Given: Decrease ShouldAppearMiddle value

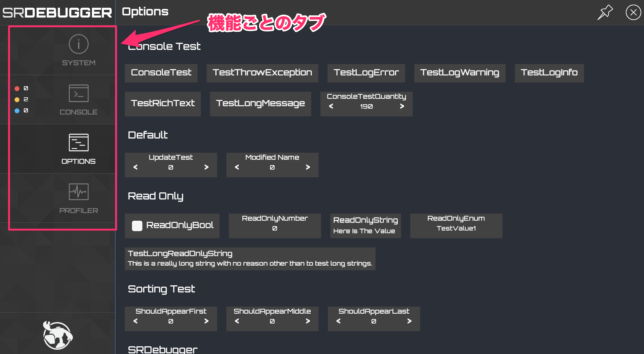Looking at the screenshot, I should tap(237, 321).
